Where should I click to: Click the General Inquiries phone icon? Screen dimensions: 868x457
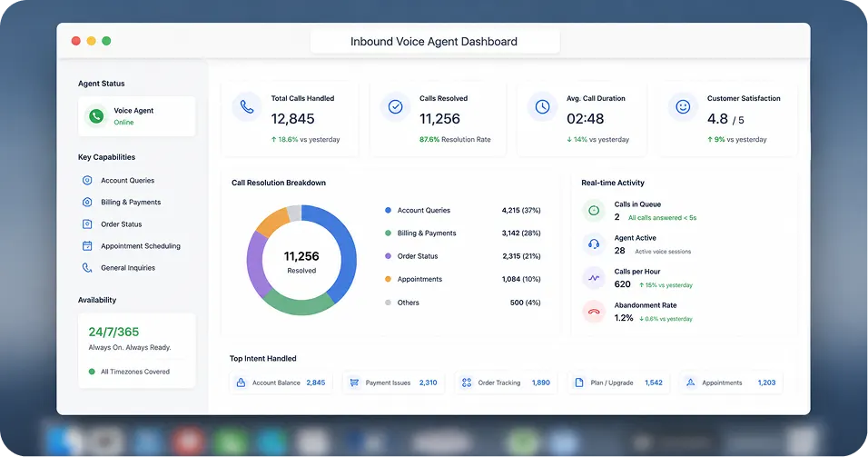[x=87, y=267]
